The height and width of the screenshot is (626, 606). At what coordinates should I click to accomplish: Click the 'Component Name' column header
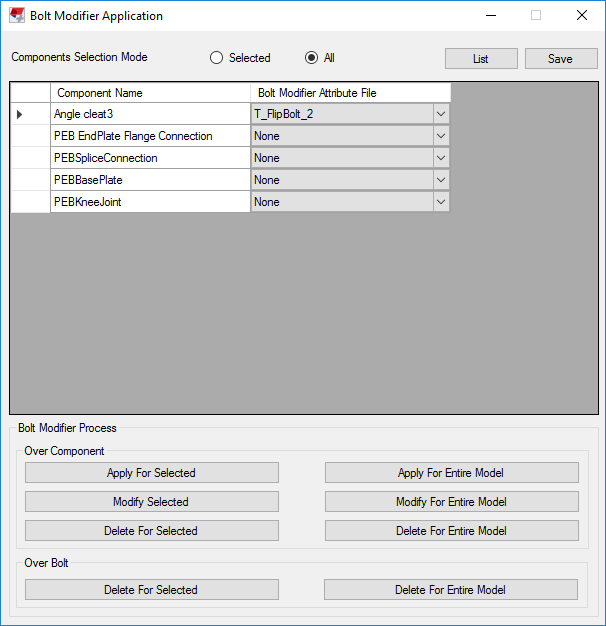151,93
